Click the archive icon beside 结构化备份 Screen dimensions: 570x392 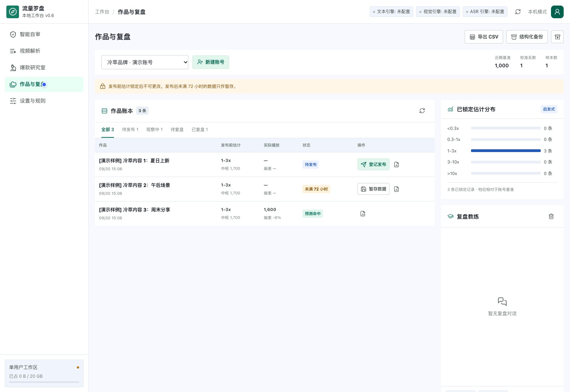tap(557, 37)
